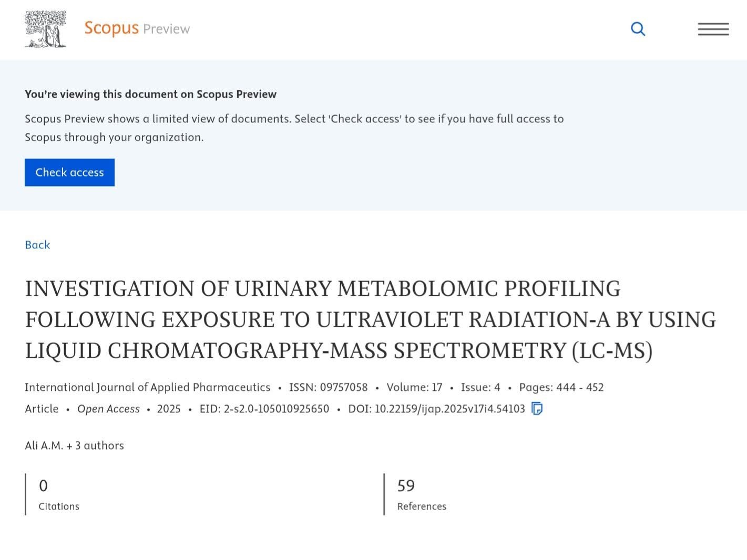Click the Scopus Preview wordmark
This screenshot has width=747, height=560.
(137, 28)
